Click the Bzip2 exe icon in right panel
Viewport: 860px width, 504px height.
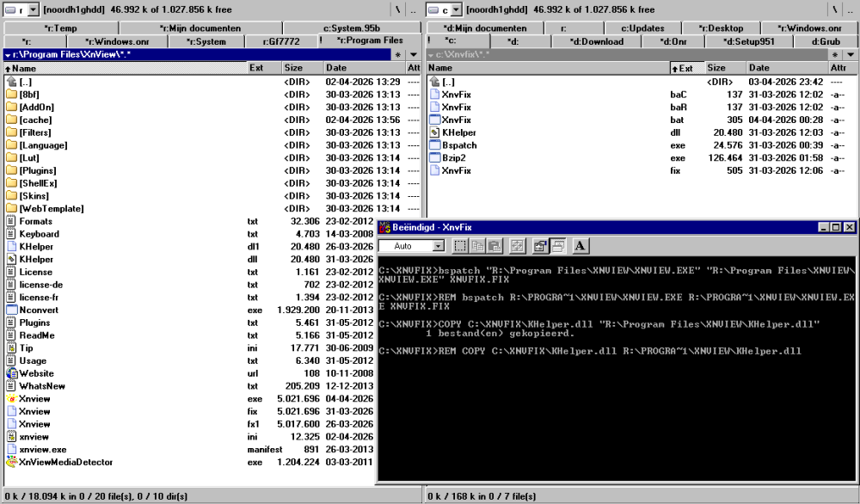coord(435,158)
